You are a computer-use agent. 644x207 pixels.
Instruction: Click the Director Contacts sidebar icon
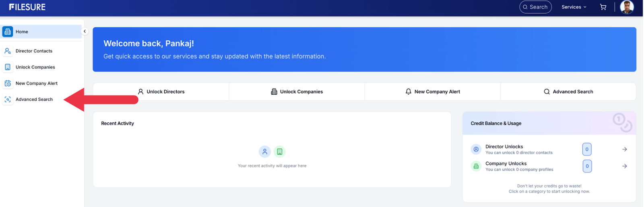coord(8,51)
